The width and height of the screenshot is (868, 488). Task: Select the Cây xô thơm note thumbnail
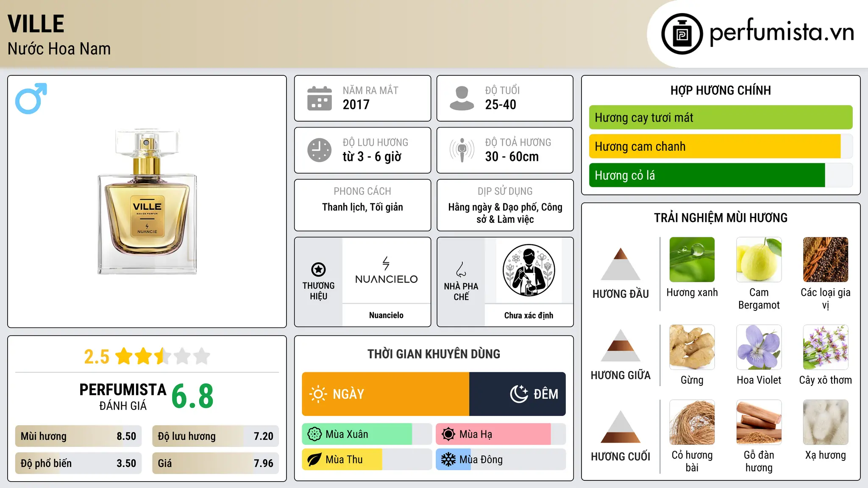(826, 347)
